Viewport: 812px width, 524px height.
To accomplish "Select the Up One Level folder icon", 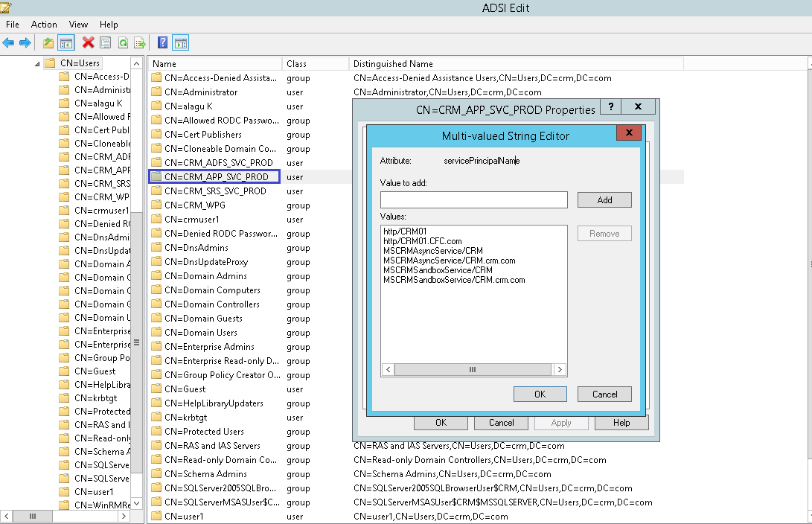I will point(48,42).
